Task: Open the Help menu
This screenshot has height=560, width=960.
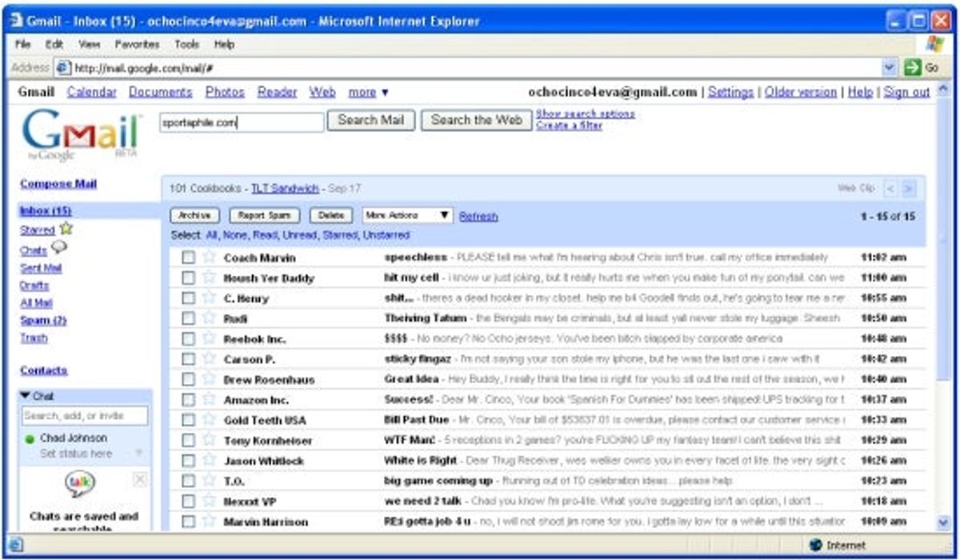Action: [224, 44]
